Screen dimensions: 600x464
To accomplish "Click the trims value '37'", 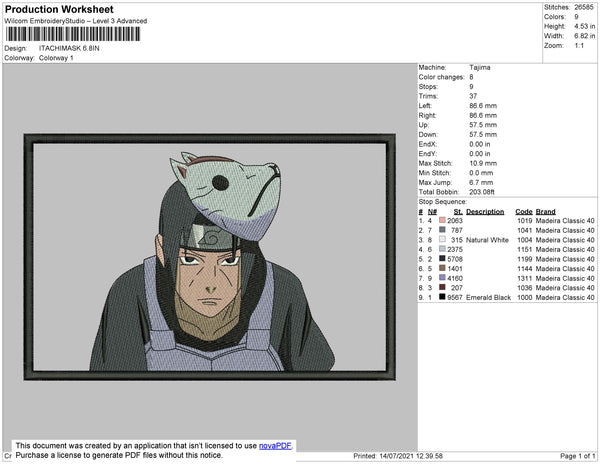I will pos(473,96).
